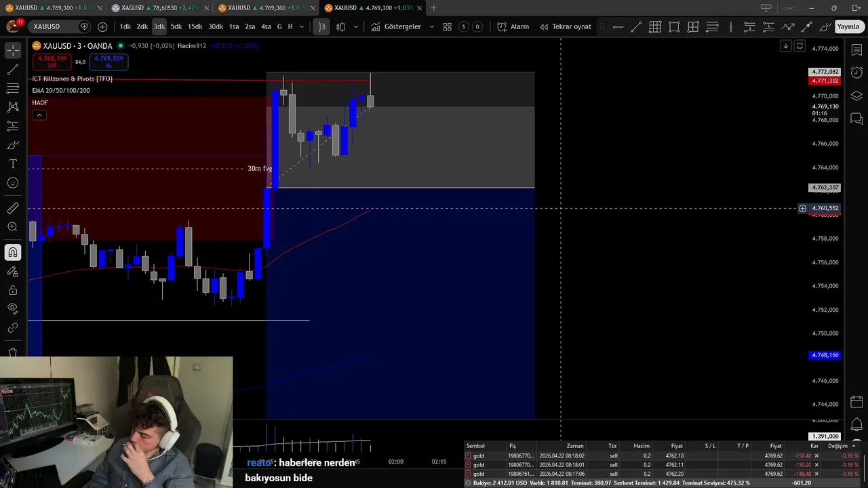Viewport: 868px width, 488px height.
Task: Expand the chart style dropdown arrow
Action: click(x=356, y=26)
